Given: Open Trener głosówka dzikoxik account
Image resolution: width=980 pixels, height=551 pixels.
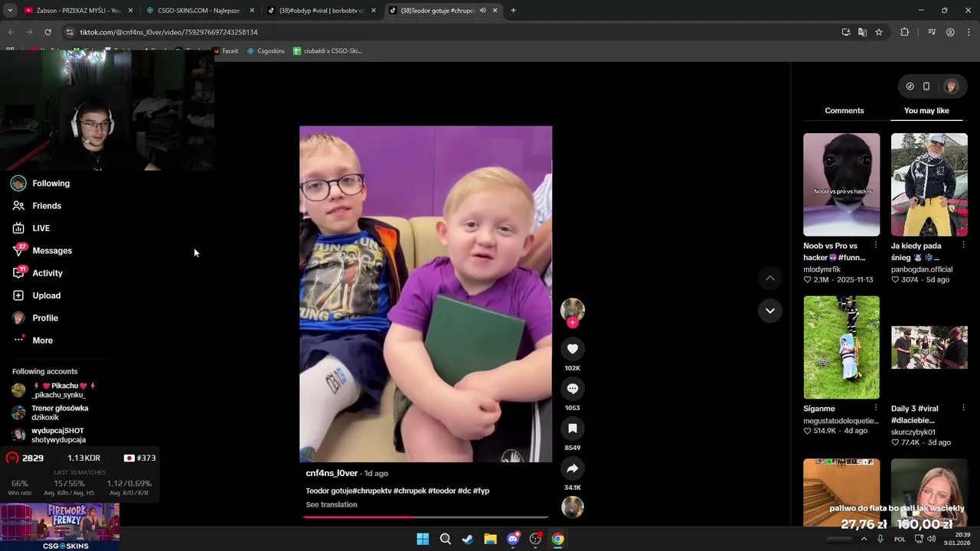Looking at the screenshot, I should click(51, 412).
